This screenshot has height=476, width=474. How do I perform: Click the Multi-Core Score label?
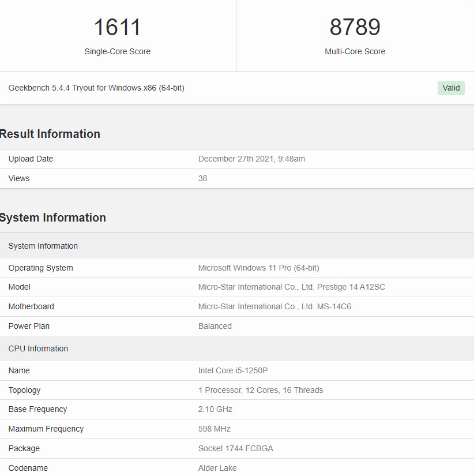[x=355, y=51]
